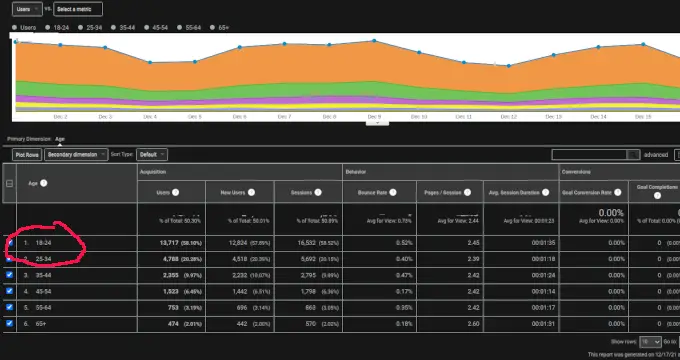Open help icon beside Avg. Session Duration
This screenshot has height=360, width=680.
[x=546, y=192]
